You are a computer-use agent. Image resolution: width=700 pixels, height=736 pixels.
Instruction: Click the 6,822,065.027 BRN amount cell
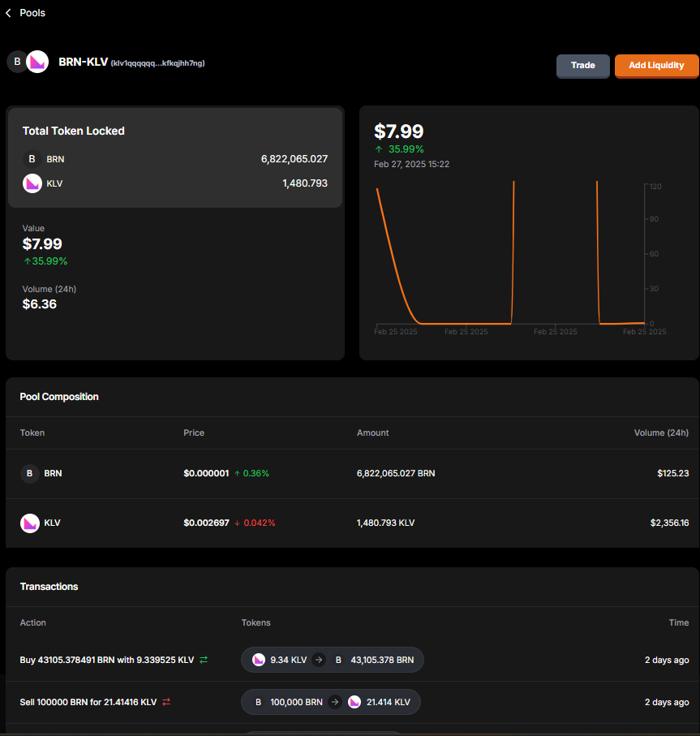coord(396,474)
